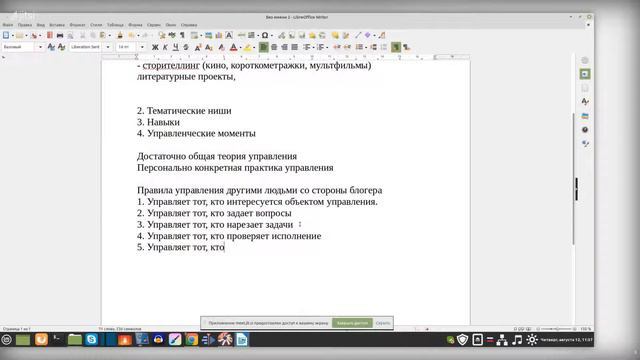
Task: Click the Find and Replace icon
Action: 162,36
